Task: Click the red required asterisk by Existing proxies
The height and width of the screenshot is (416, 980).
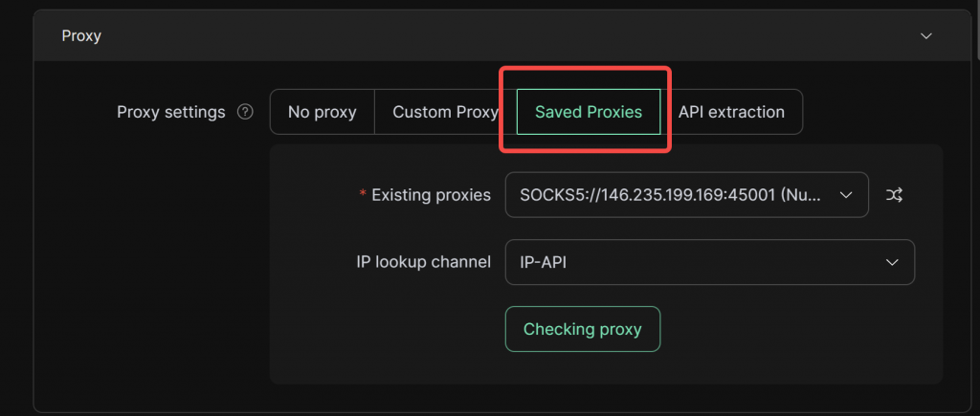Action: point(363,195)
